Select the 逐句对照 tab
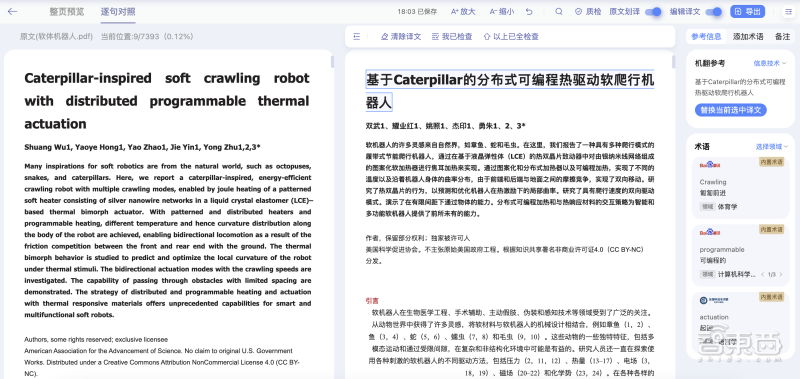800x379 pixels. (118, 12)
